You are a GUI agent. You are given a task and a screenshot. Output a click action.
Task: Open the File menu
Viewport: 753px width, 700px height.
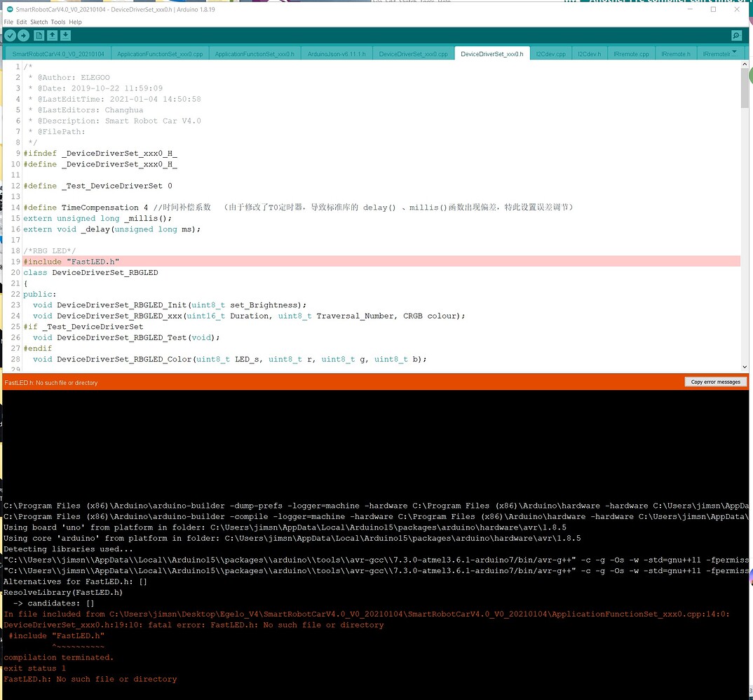[x=8, y=22]
